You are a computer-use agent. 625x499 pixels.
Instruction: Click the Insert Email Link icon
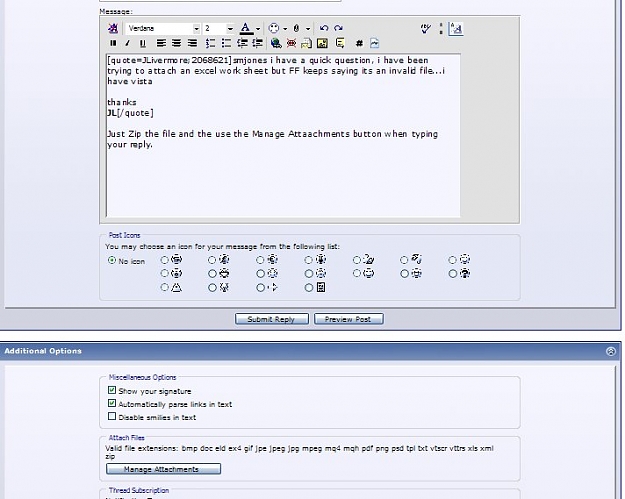coord(306,43)
